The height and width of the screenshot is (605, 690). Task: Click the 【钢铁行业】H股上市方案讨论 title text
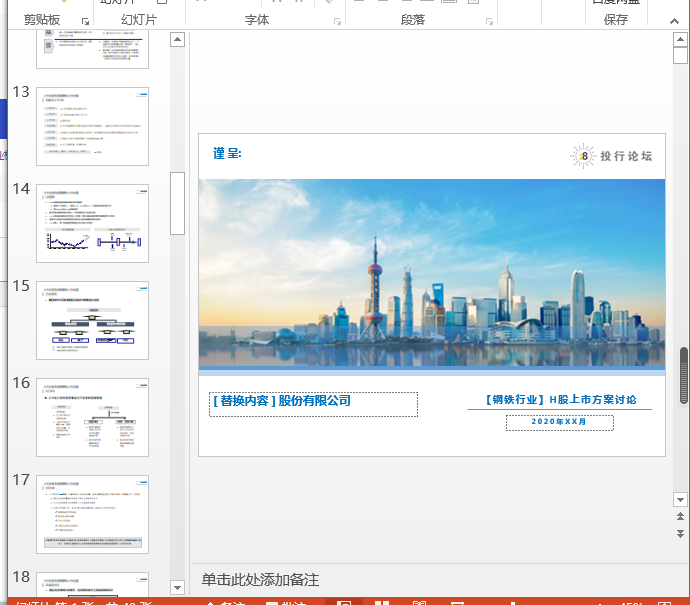click(560, 400)
